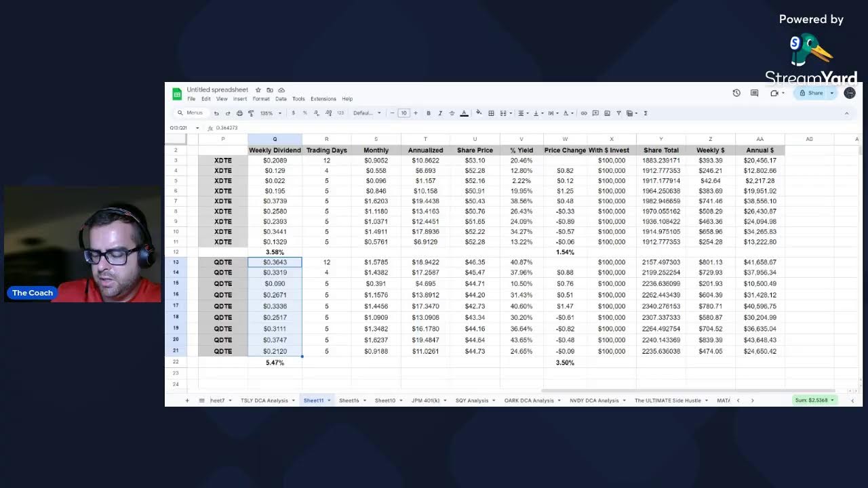Open filter views dropdown
868x488 pixels.
tap(632, 113)
